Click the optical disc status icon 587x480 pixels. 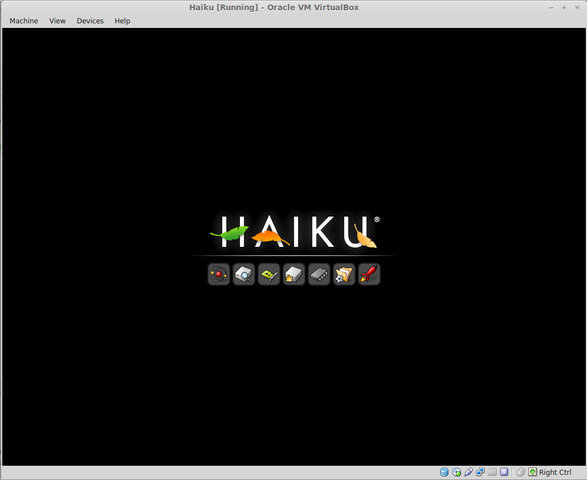tap(456, 472)
